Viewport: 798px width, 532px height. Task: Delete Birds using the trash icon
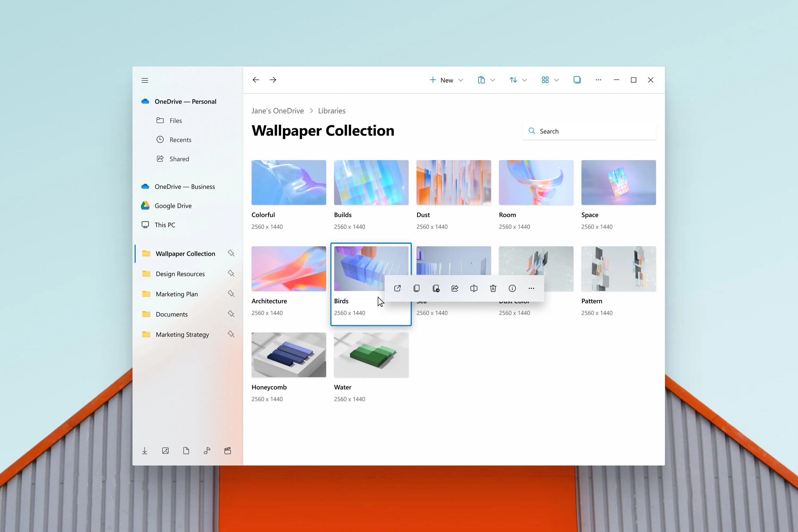[x=493, y=288]
